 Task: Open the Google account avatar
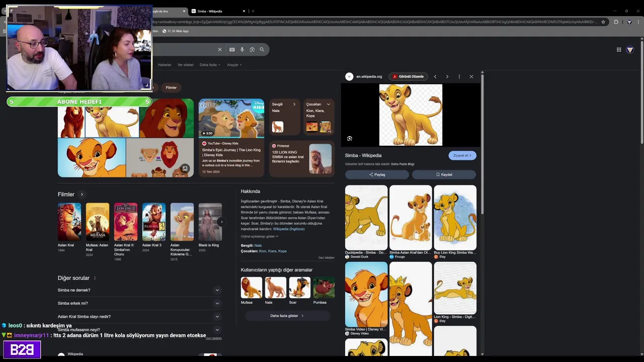pos(630,50)
